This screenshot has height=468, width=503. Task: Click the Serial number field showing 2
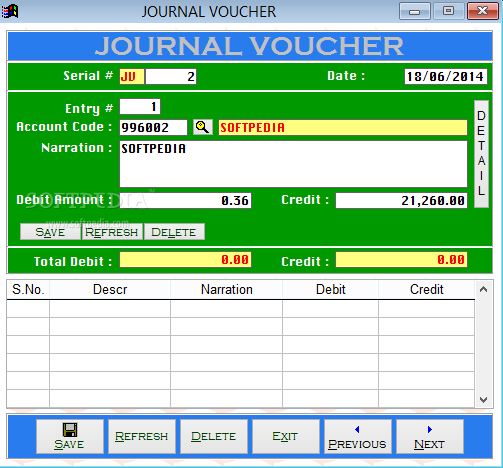pyautogui.click(x=171, y=77)
